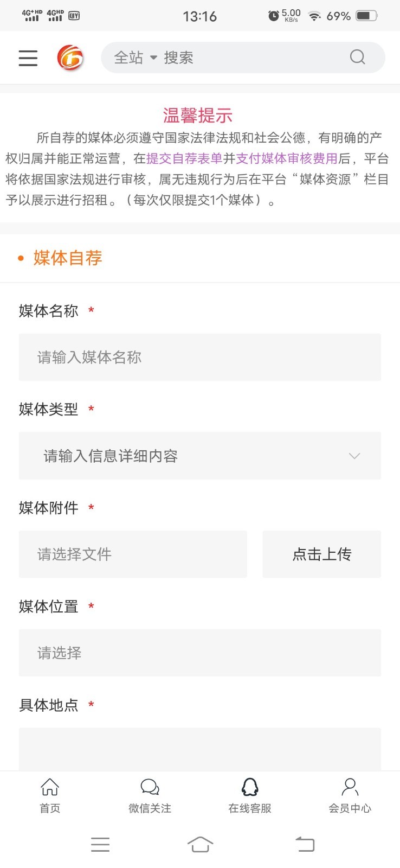Click the 请选择文件 file field
The image size is (400, 868).
133,554
